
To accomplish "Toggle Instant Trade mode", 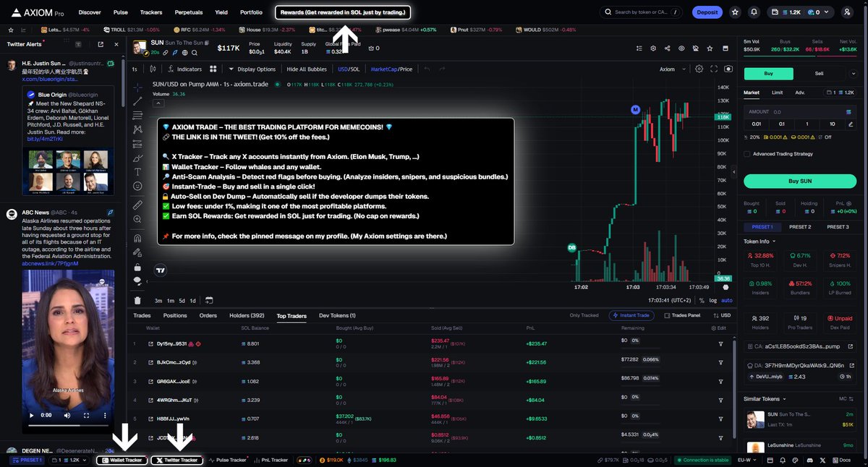I will (x=632, y=315).
